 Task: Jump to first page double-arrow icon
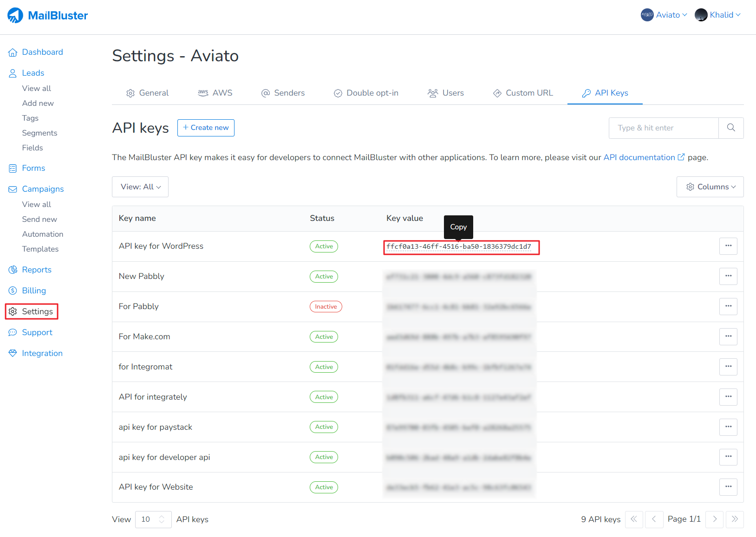[633, 519]
